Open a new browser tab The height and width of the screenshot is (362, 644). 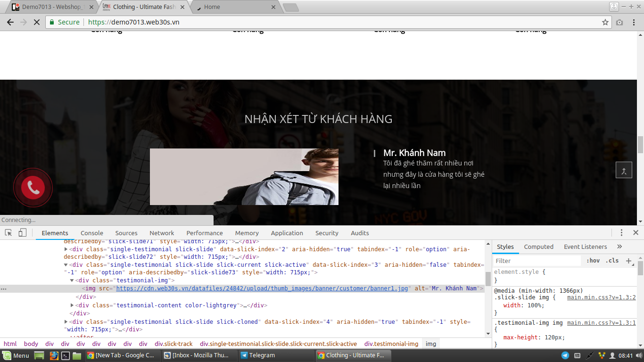[291, 7]
